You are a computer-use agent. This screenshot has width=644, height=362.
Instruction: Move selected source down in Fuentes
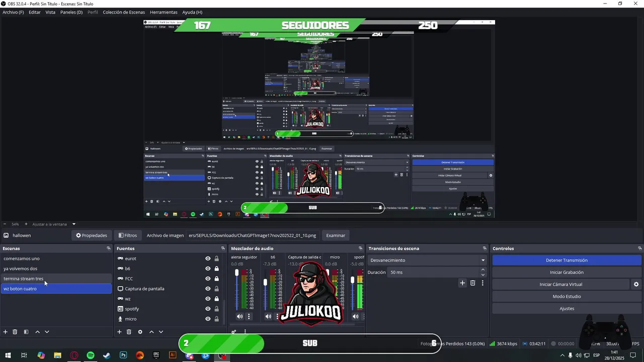point(161,332)
